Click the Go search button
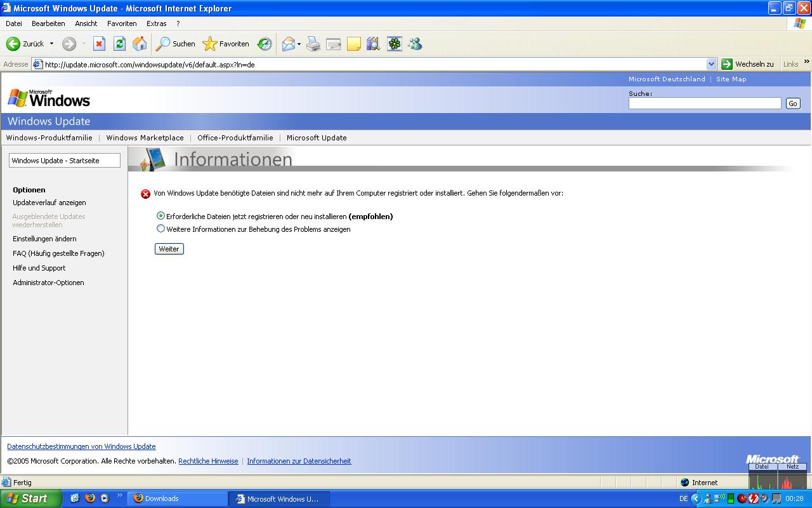 pyautogui.click(x=793, y=104)
